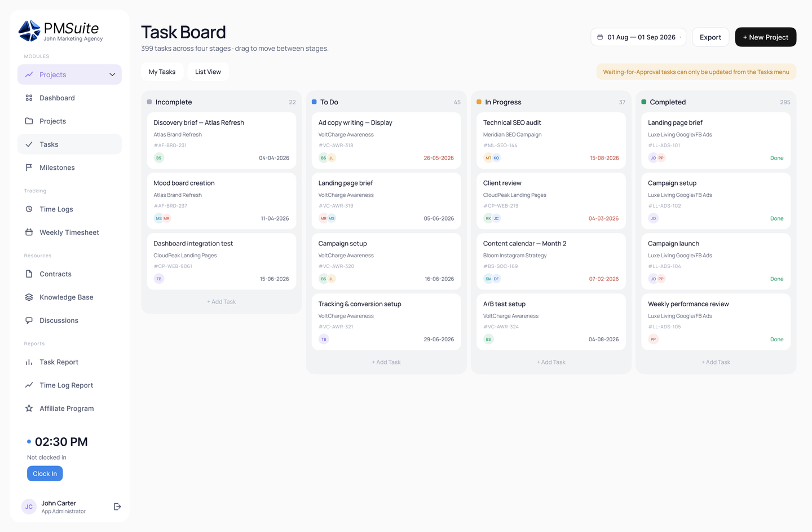812x532 pixels.
Task: Open the Knowledge Base page
Action: 69,297
